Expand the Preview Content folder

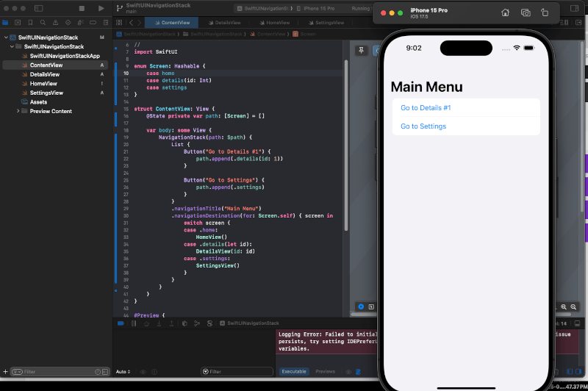click(x=18, y=111)
